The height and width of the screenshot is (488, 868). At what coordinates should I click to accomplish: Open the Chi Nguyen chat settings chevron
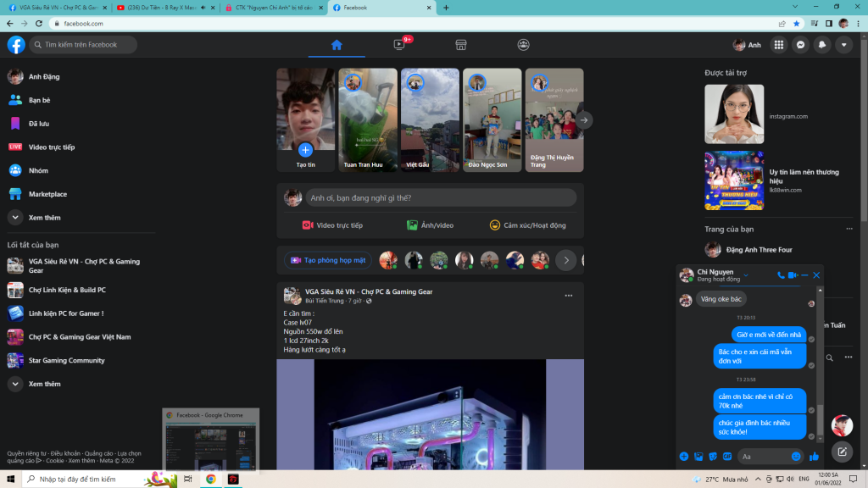pyautogui.click(x=747, y=277)
